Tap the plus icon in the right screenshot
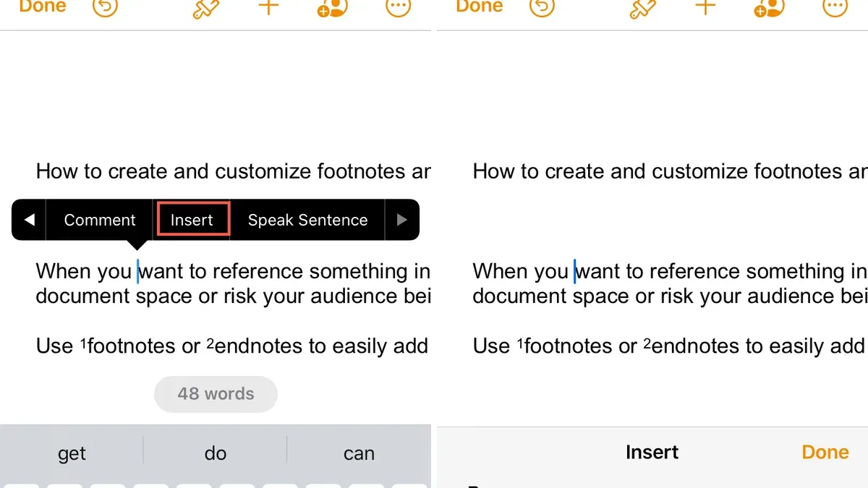868x488 pixels. click(706, 7)
